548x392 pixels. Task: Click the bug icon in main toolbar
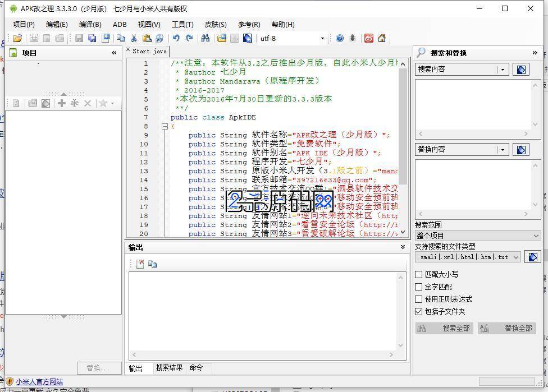[353, 38]
